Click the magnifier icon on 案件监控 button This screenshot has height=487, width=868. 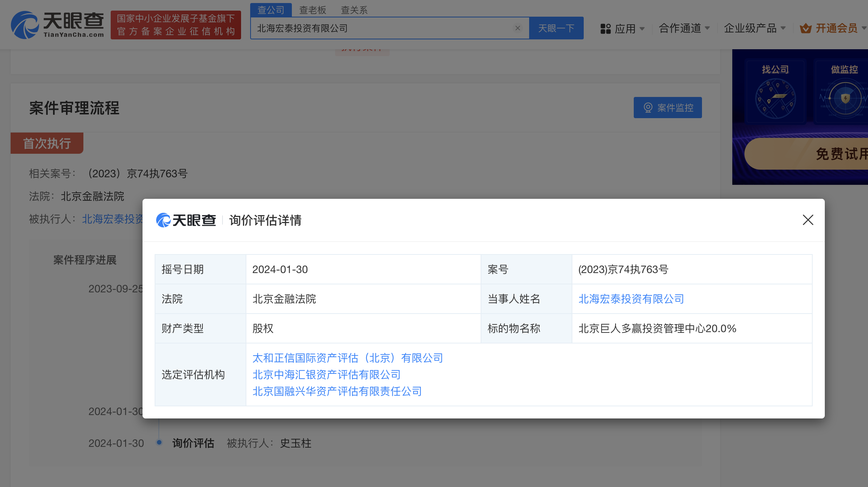coord(648,108)
